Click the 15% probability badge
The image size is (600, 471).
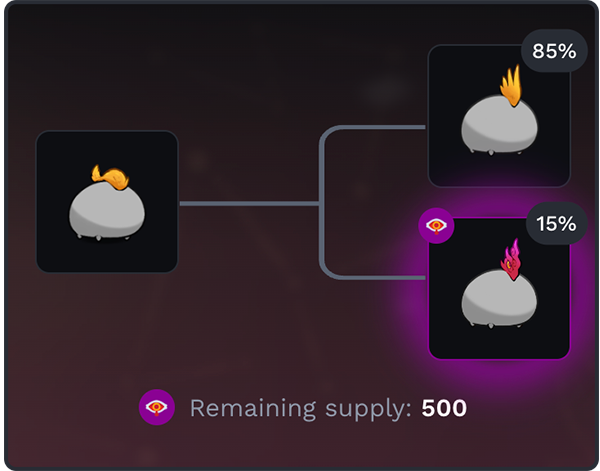point(556,223)
